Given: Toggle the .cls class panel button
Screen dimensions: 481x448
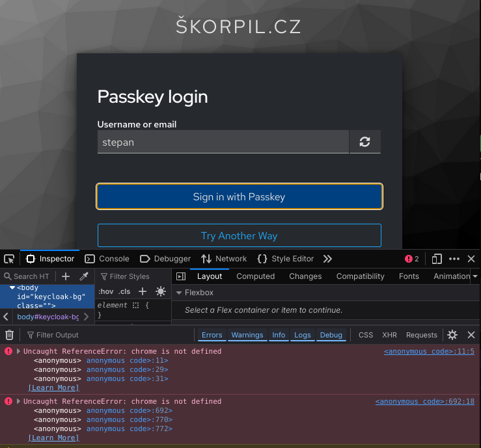Looking at the screenshot, I should tap(124, 292).
